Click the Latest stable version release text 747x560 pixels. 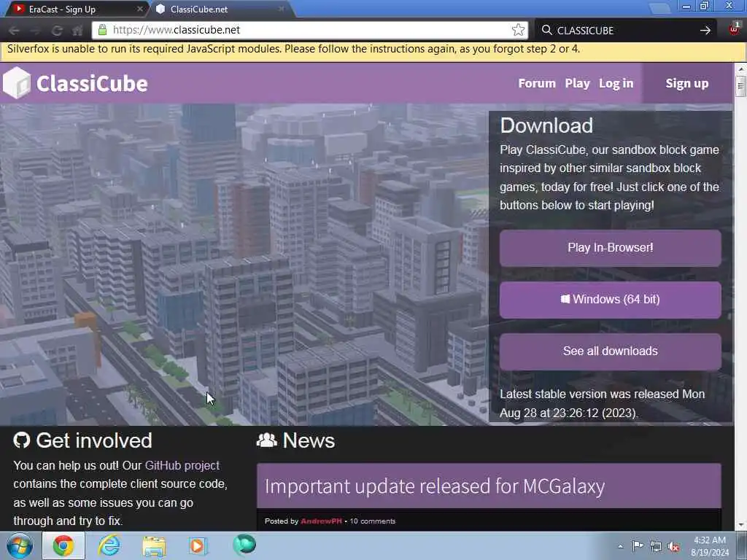click(x=602, y=403)
